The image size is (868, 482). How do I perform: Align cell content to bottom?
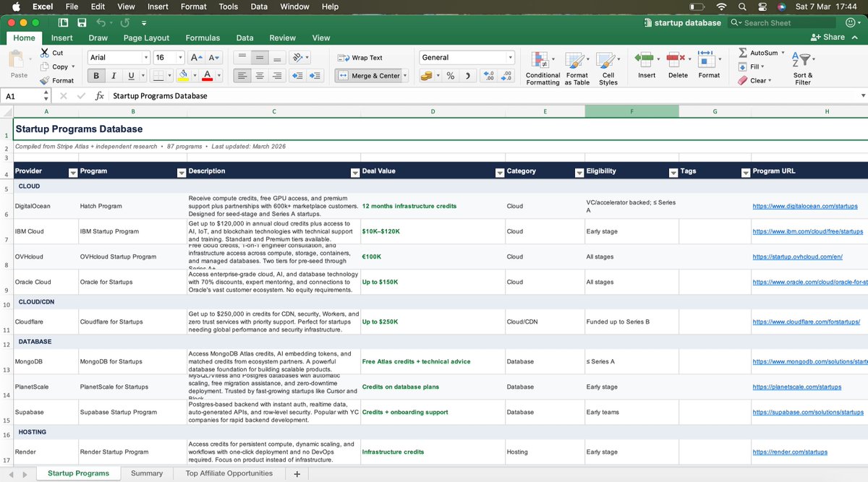point(276,58)
